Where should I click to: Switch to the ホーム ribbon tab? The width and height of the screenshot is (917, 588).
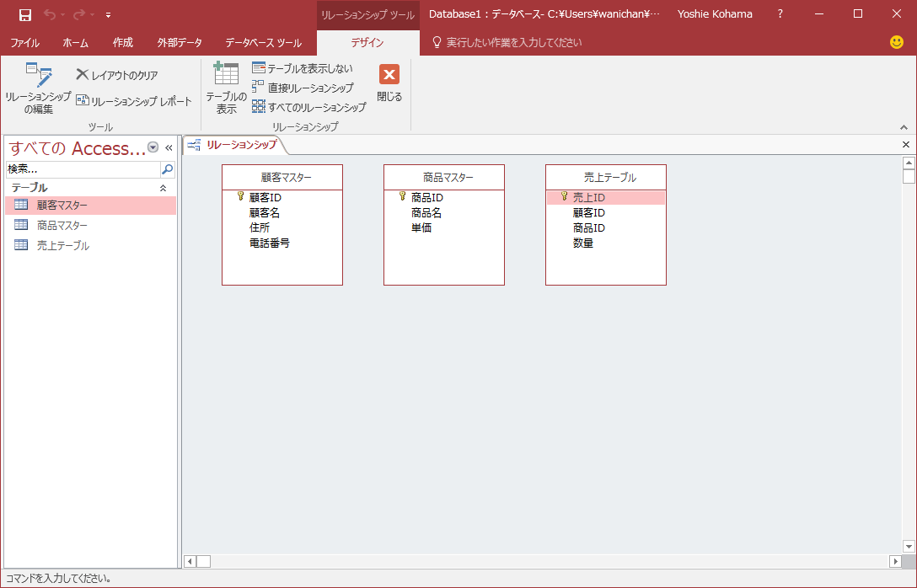click(76, 43)
